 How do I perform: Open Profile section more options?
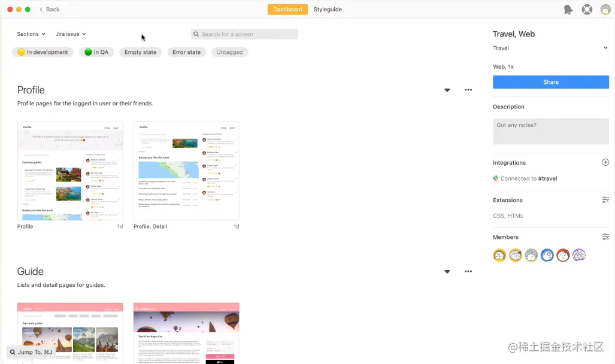(x=468, y=90)
